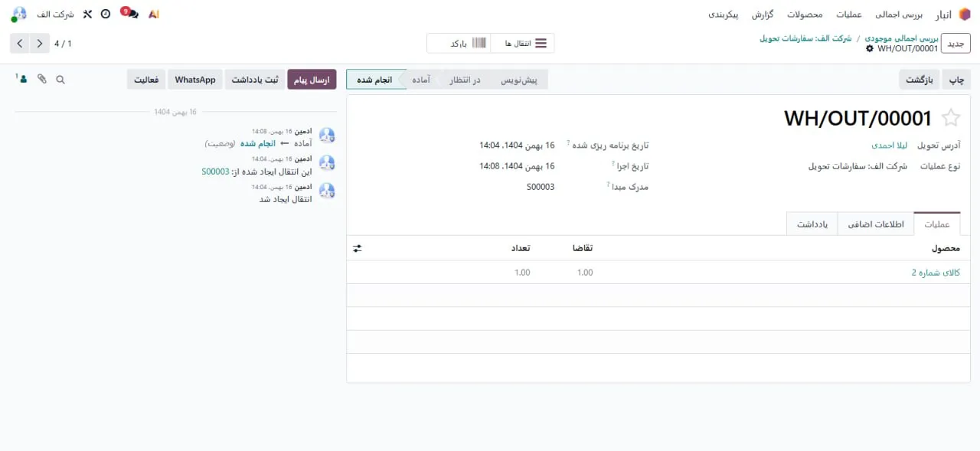Click the scheduled date value 14:04

pos(517,145)
